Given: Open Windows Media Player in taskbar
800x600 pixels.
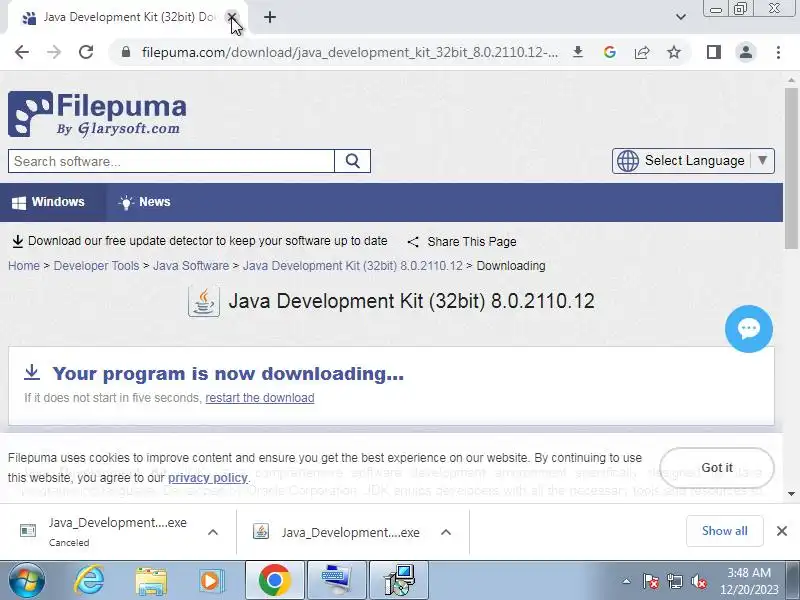Looking at the screenshot, I should (x=212, y=581).
